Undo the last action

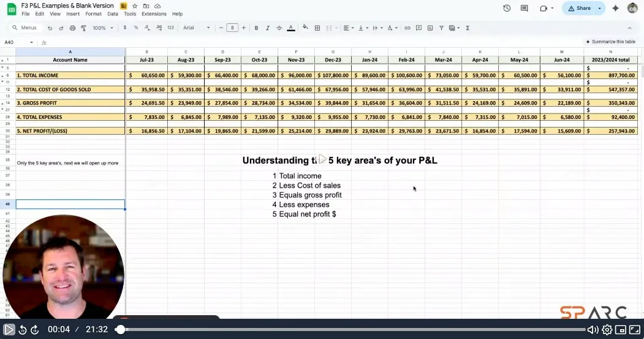(x=50, y=28)
